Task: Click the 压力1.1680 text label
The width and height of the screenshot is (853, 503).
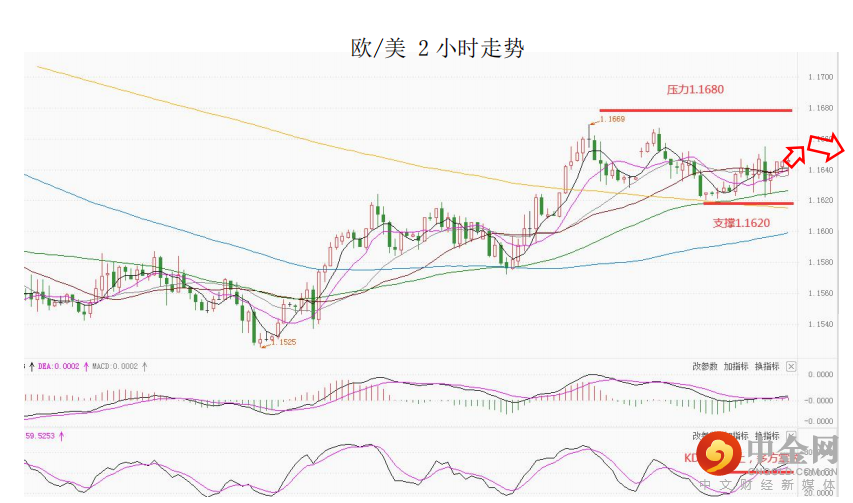Action: pos(695,90)
